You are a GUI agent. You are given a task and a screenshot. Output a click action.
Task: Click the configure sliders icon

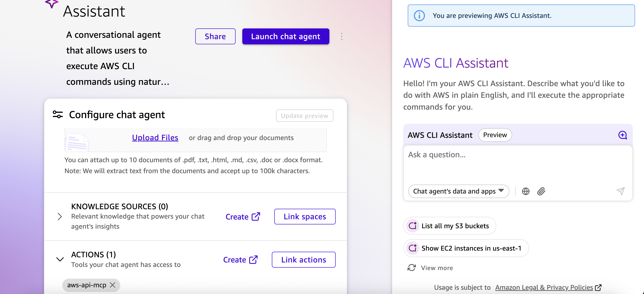[58, 115]
